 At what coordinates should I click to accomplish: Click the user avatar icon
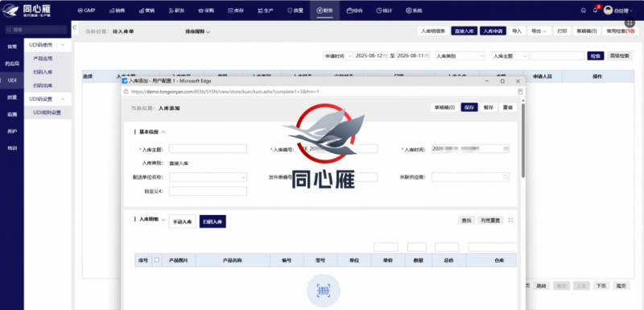pyautogui.click(x=609, y=10)
